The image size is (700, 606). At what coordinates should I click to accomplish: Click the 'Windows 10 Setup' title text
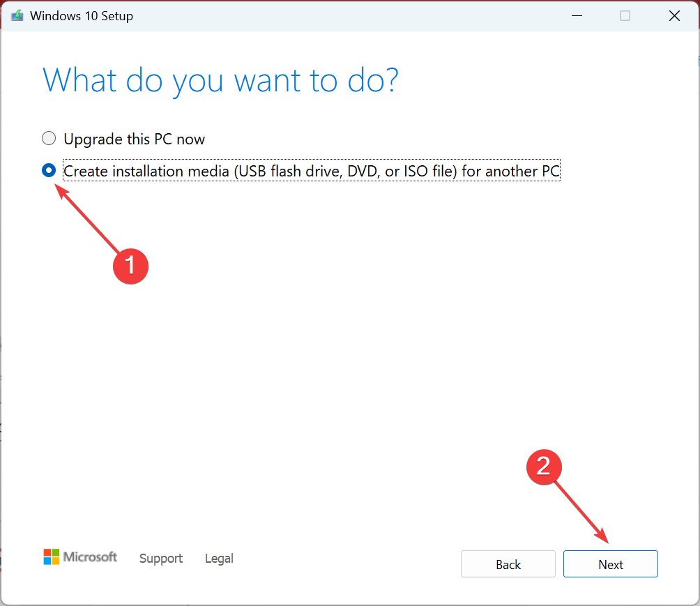pos(82,16)
